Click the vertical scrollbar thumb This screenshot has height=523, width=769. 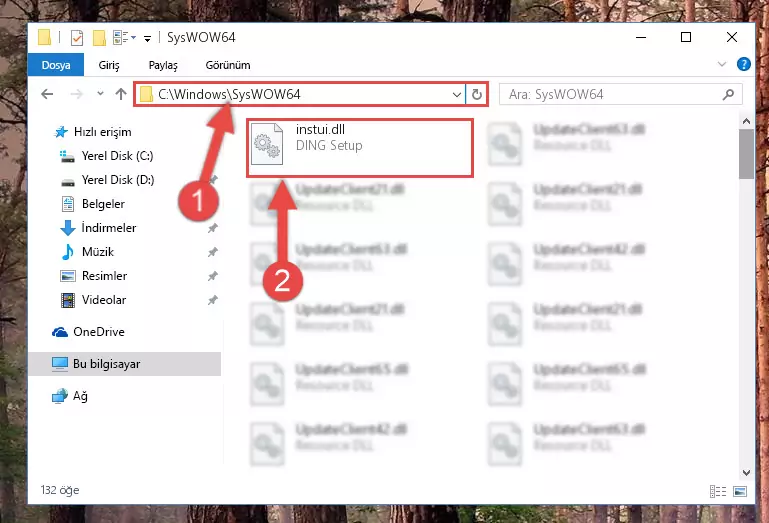tap(746, 155)
